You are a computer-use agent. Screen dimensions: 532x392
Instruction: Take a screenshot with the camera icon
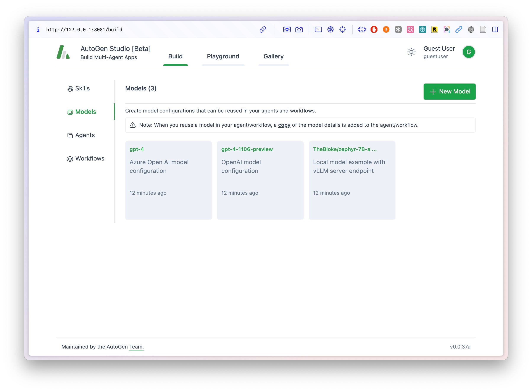299,29
